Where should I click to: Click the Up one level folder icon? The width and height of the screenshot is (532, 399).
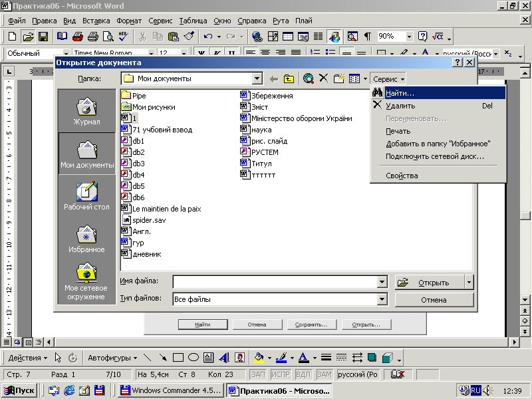pyautogui.click(x=289, y=79)
